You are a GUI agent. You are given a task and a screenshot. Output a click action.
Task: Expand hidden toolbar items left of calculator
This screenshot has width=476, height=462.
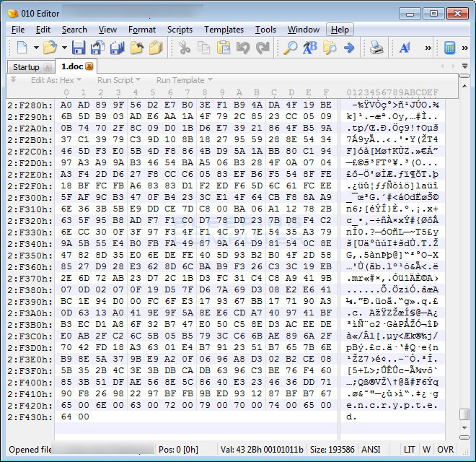[x=428, y=48]
